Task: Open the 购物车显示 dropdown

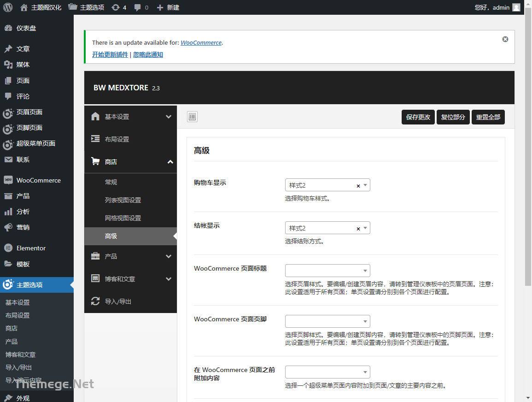Action: (x=328, y=185)
